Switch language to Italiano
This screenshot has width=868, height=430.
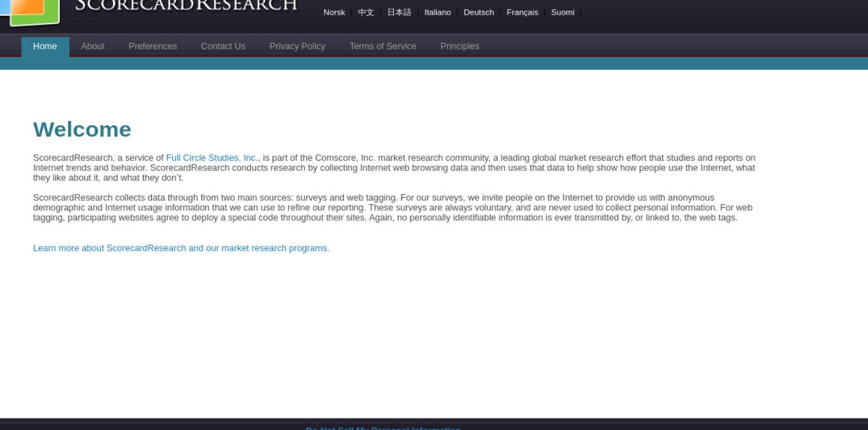[438, 12]
